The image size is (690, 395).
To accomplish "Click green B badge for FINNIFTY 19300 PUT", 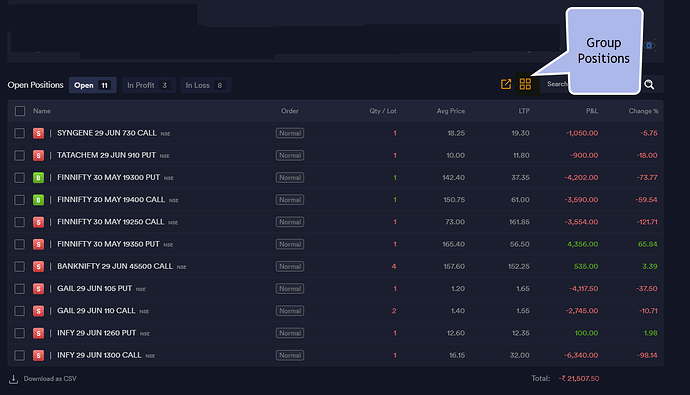I will click(38, 178).
